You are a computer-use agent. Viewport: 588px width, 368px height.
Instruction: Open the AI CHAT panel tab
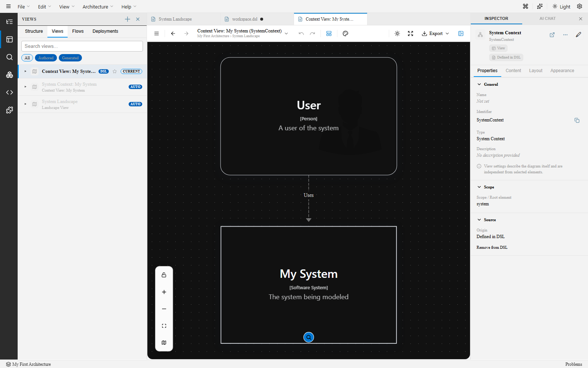tap(547, 18)
